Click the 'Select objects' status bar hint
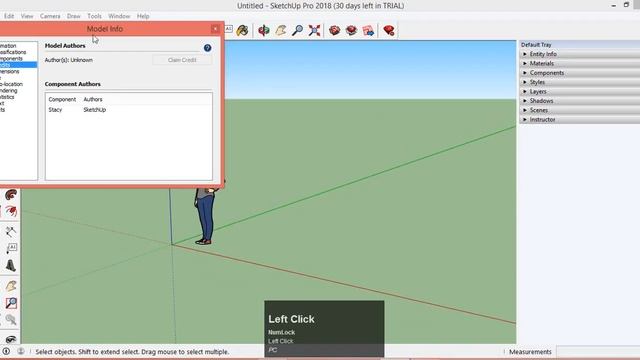Screen dimensions: 640x360 click(x=132, y=351)
